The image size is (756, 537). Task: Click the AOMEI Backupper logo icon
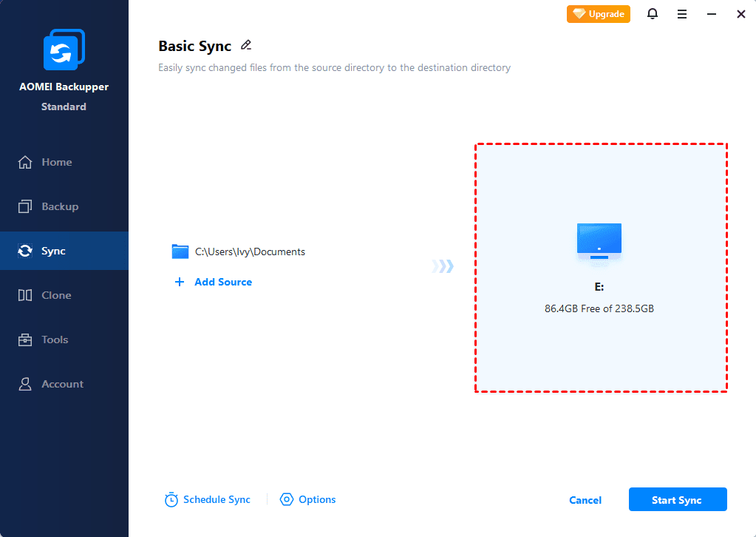click(x=64, y=51)
